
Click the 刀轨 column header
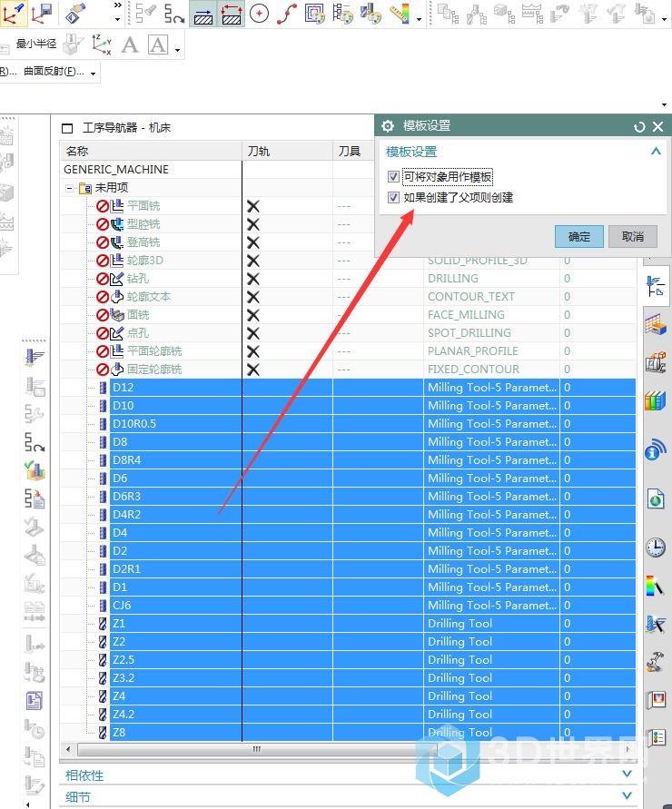pos(287,151)
